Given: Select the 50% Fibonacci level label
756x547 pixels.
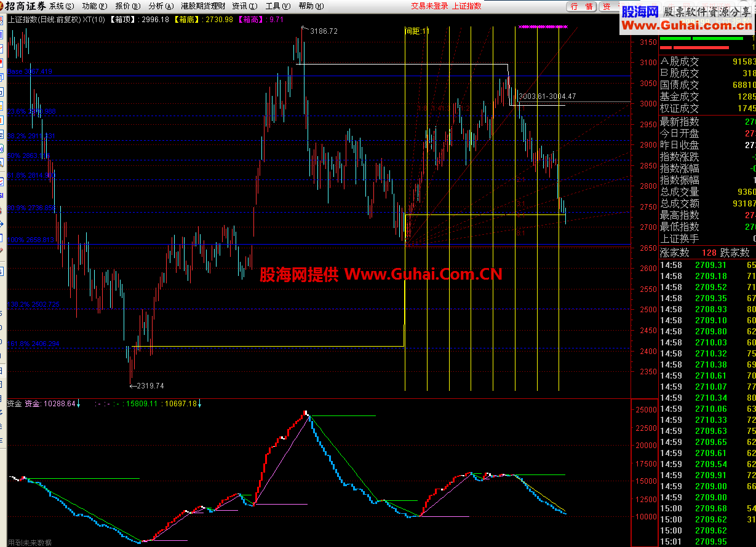Looking at the screenshot, I should [29, 157].
